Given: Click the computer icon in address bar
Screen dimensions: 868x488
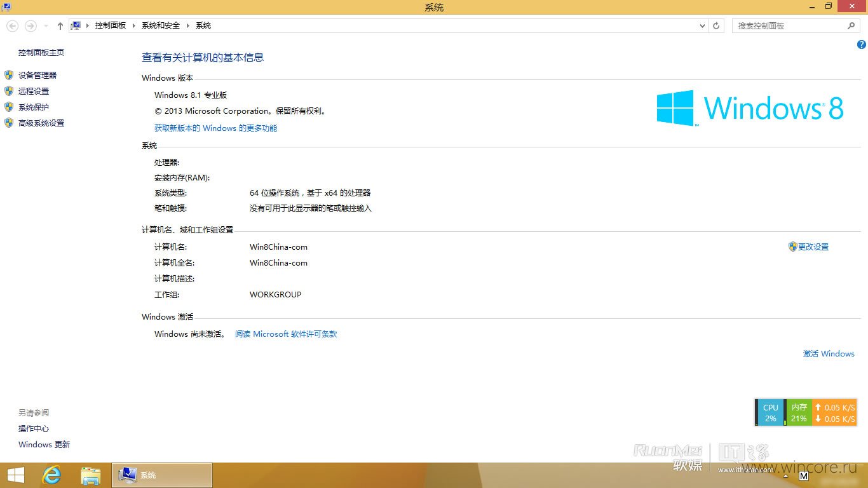Looking at the screenshot, I should 76,25.
